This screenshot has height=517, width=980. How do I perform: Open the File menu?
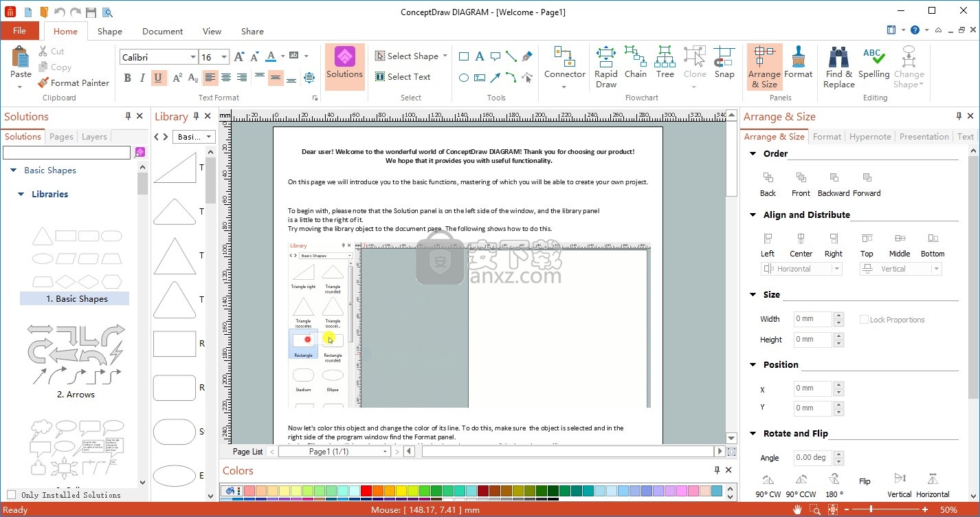[19, 31]
